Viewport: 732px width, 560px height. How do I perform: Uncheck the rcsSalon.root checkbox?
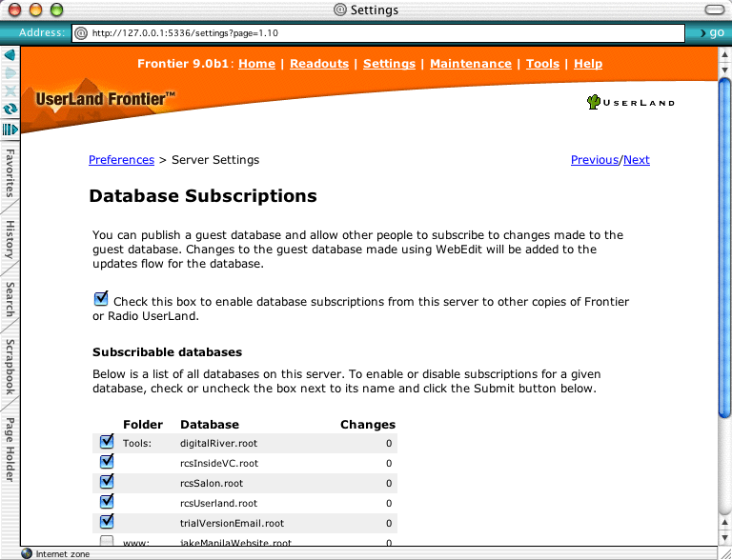[107, 481]
